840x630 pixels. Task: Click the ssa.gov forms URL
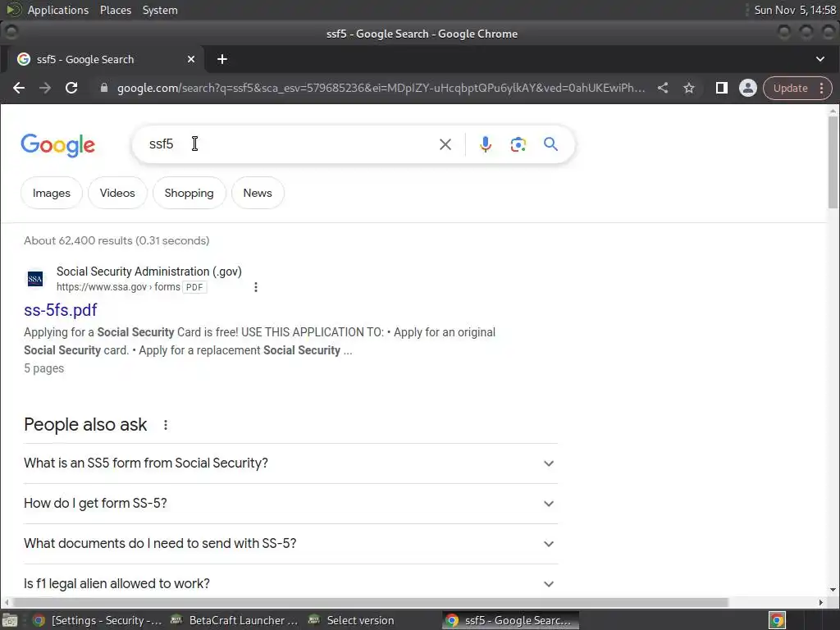pyautogui.click(x=118, y=287)
